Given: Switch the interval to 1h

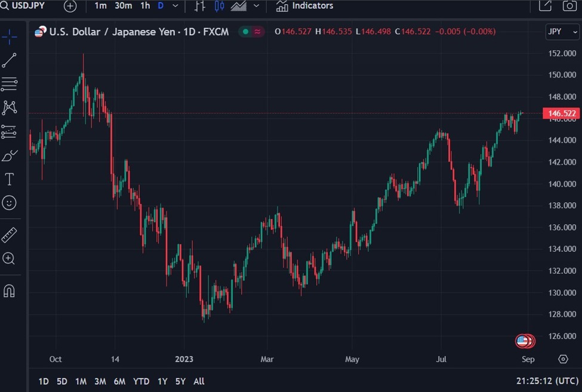Looking at the screenshot, I should click(x=144, y=6).
